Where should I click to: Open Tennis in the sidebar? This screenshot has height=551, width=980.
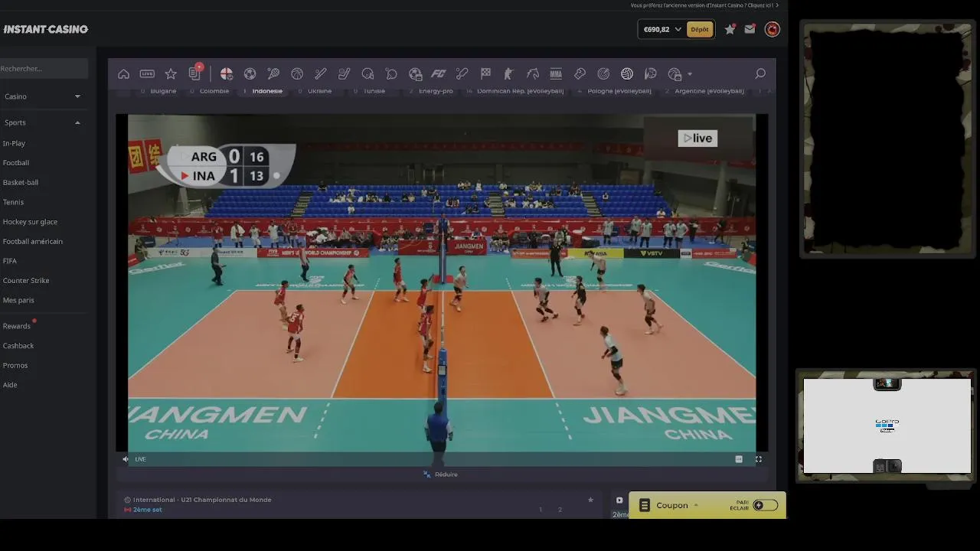(13, 202)
